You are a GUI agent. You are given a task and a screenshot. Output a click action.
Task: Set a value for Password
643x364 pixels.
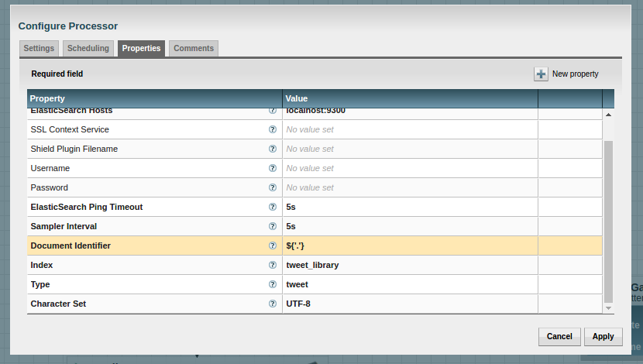click(x=410, y=187)
